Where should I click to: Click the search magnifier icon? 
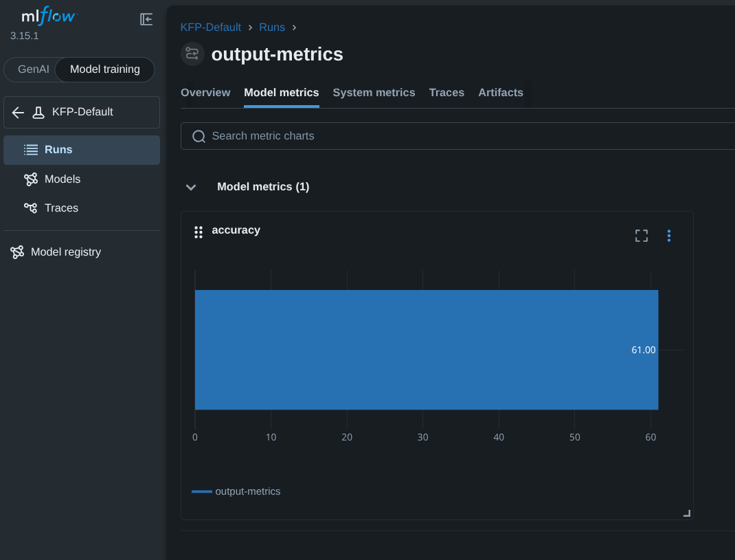(199, 137)
